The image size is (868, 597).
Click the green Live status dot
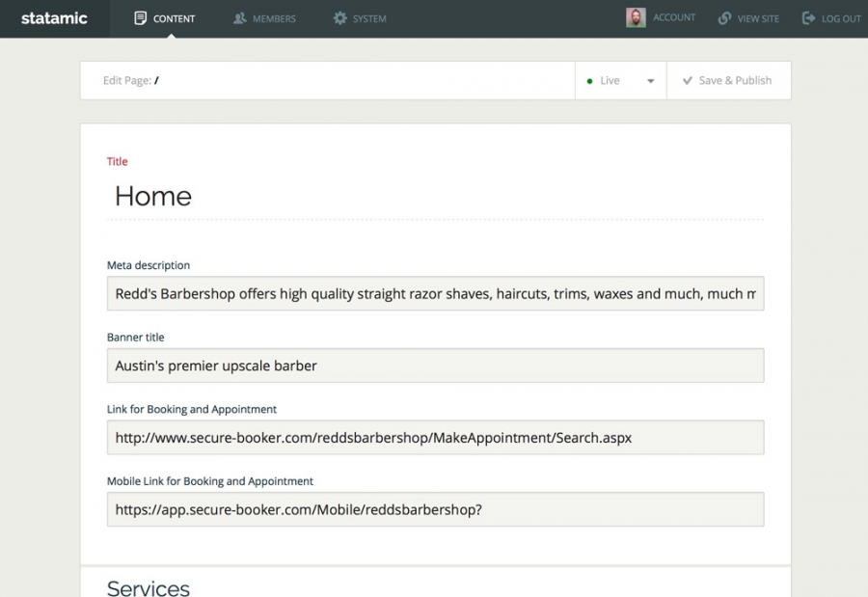(x=589, y=81)
